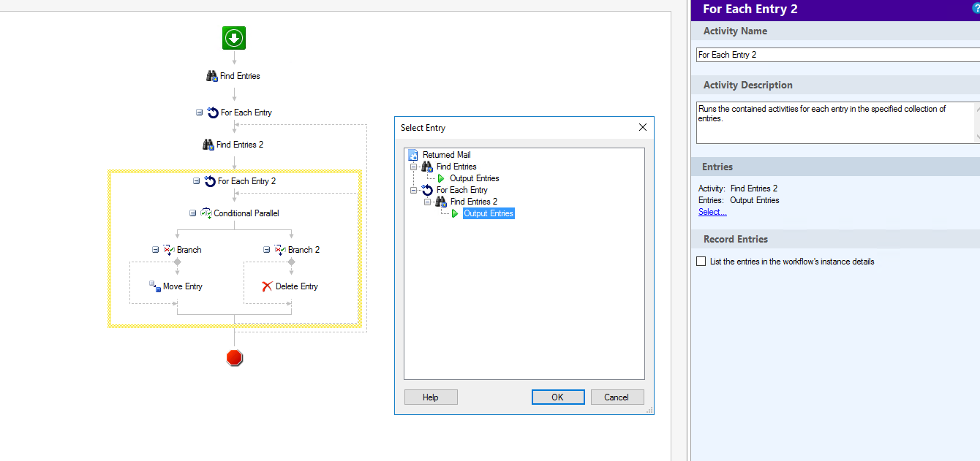Select the Find Entries 2 binoculars icon on canvas
Viewport: 980px width, 461px height.
click(208, 145)
